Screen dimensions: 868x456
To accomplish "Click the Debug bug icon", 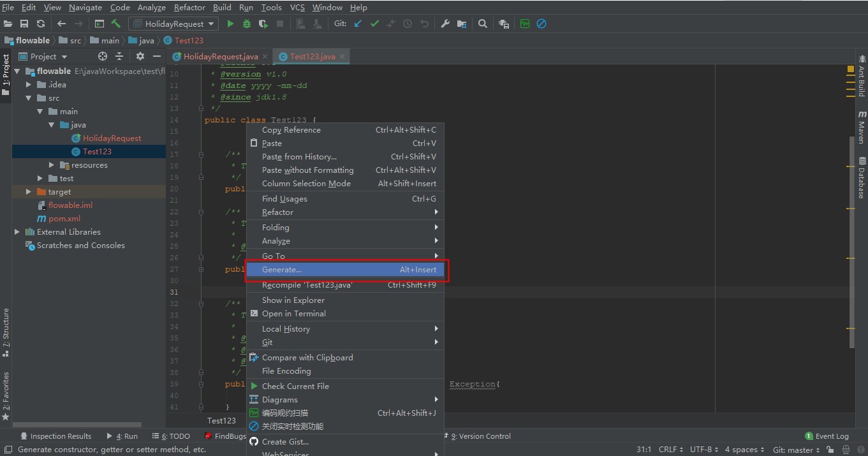I will [x=247, y=24].
